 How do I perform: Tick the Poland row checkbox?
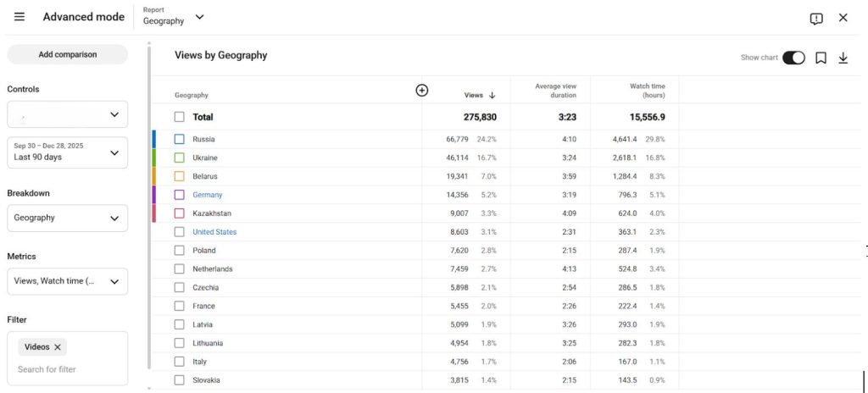point(179,250)
